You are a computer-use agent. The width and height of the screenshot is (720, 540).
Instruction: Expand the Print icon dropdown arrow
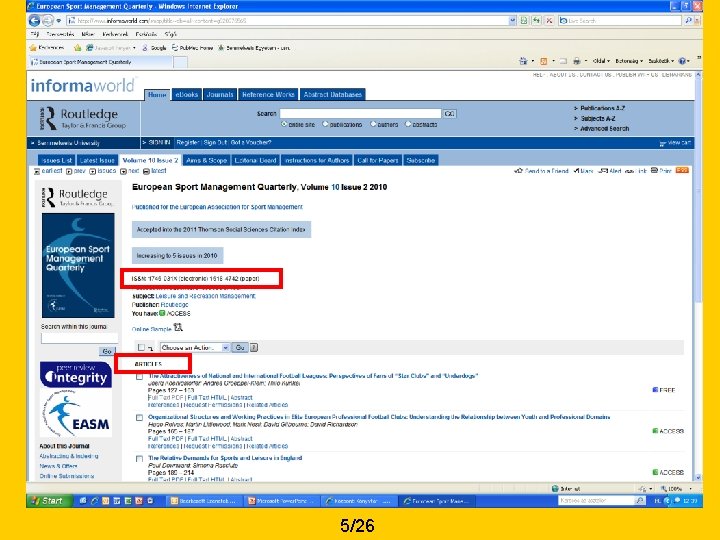[585, 61]
